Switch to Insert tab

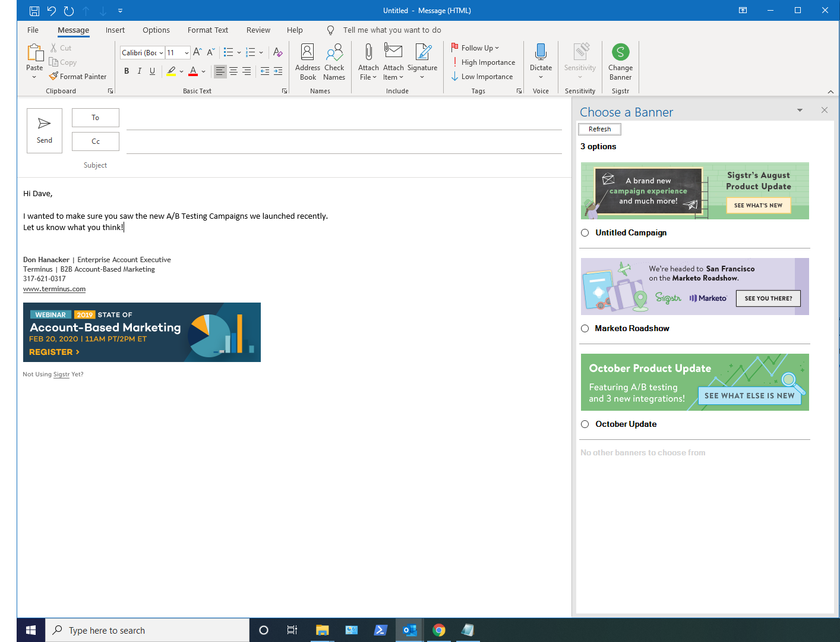(x=115, y=30)
